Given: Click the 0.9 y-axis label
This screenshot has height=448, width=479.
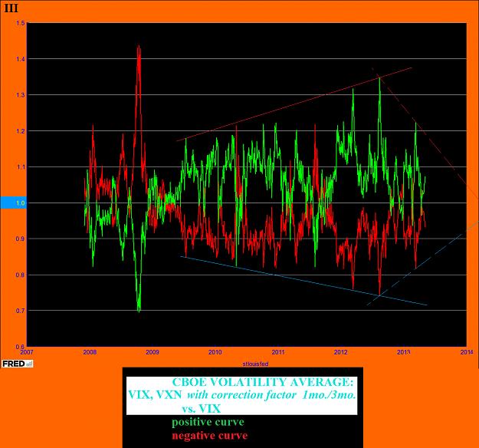Looking at the screenshot, I should (21, 239).
